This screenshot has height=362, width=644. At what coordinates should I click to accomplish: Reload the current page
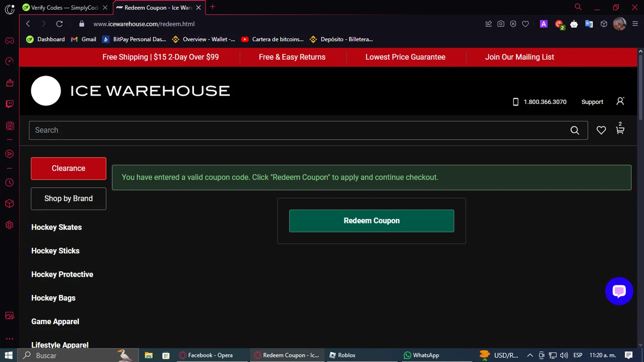coord(59,24)
